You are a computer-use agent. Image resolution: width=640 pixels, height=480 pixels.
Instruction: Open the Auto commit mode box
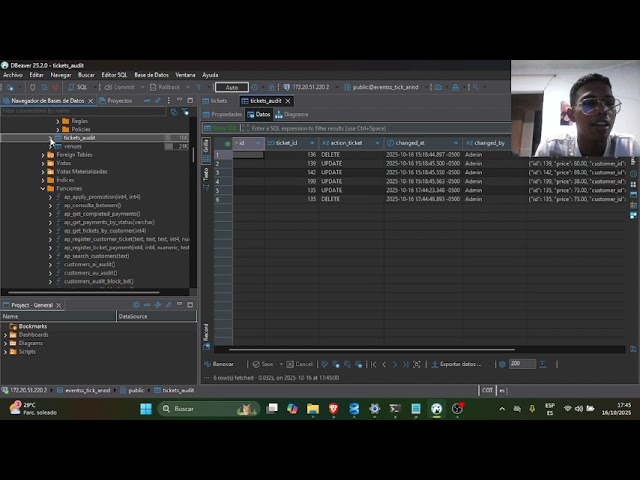(232, 87)
